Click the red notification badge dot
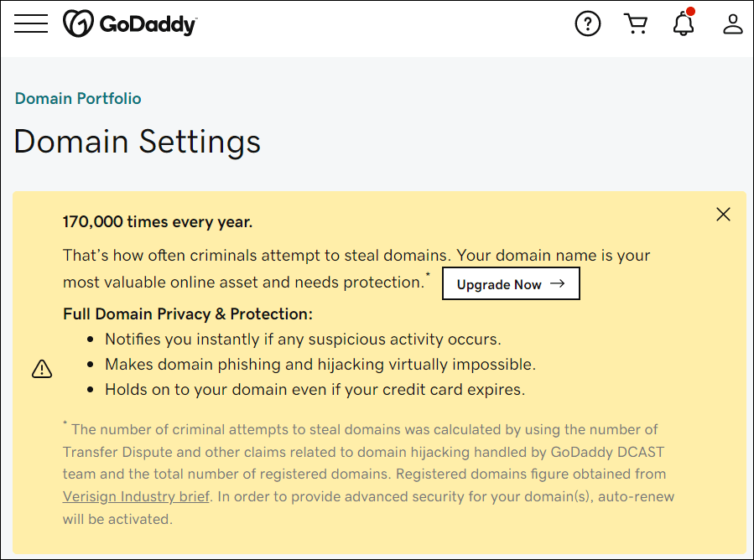The height and width of the screenshot is (560, 754). (x=690, y=11)
